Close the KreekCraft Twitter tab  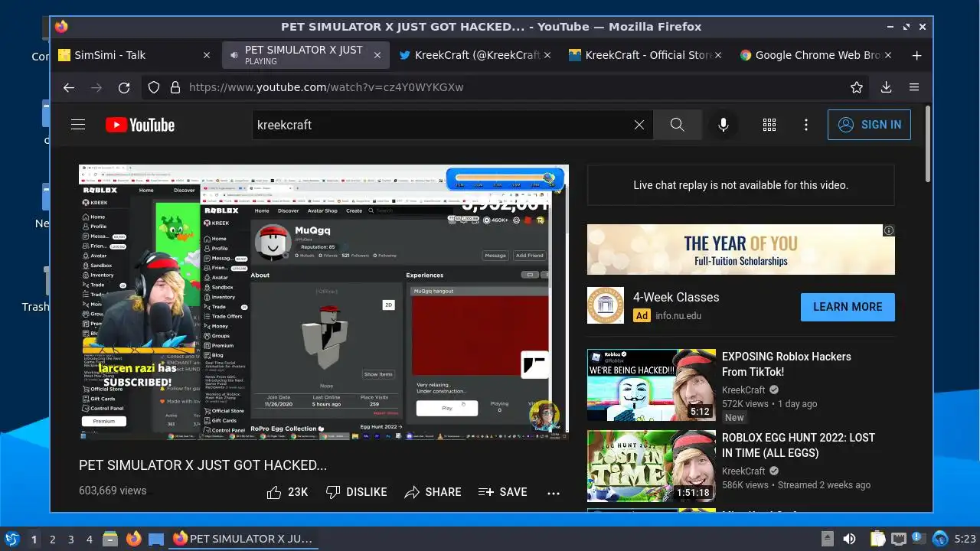pyautogui.click(x=547, y=55)
